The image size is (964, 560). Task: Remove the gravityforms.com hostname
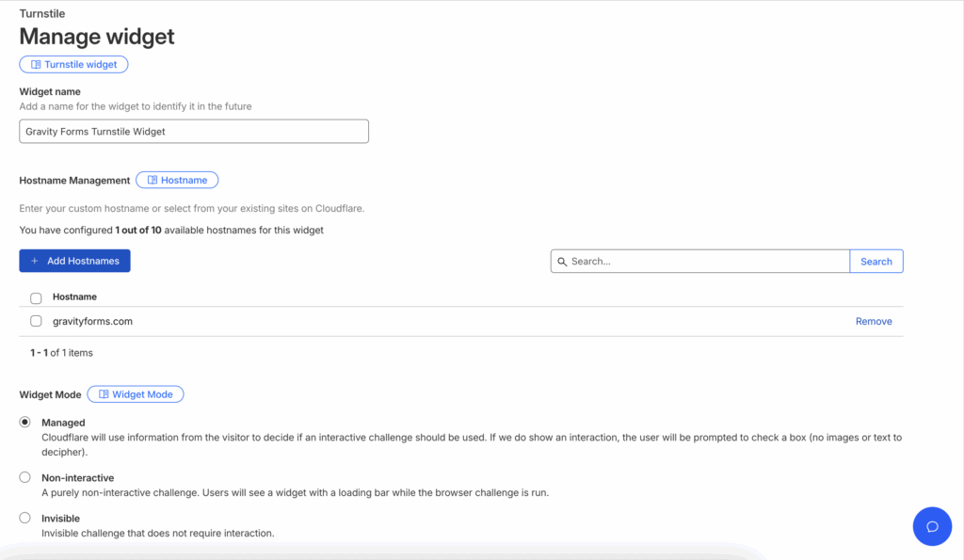pos(873,321)
